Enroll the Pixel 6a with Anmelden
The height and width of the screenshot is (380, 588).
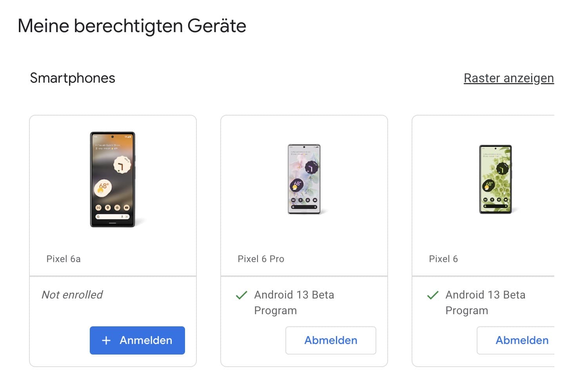point(137,340)
